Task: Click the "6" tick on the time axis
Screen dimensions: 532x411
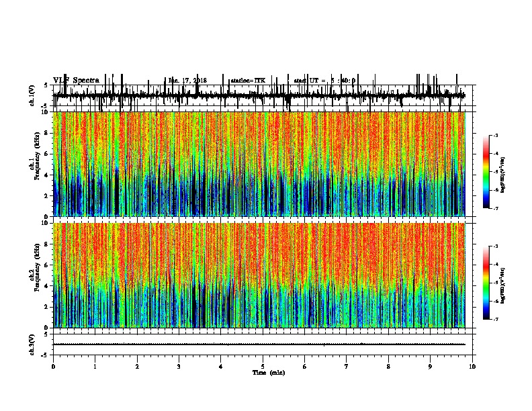Action: pyautogui.click(x=305, y=367)
